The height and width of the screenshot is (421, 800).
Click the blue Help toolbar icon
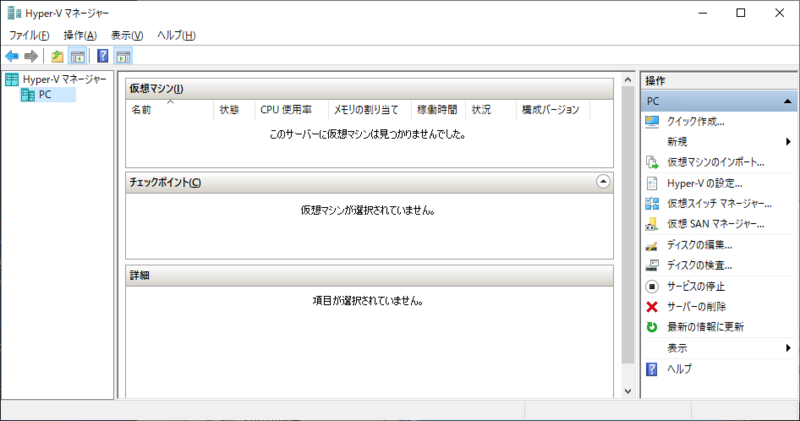103,56
